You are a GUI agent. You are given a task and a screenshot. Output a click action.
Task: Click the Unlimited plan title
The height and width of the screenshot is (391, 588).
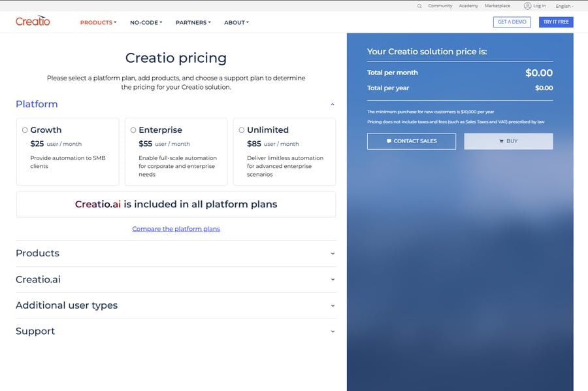tap(268, 130)
